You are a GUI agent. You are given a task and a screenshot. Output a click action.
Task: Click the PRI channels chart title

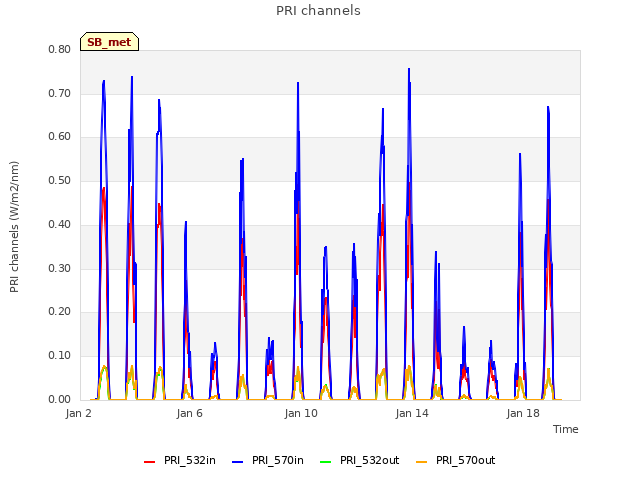(318, 11)
